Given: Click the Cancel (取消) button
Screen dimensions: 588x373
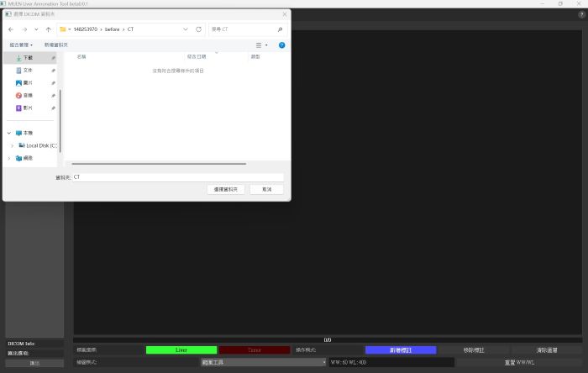Looking at the screenshot, I should tap(266, 189).
